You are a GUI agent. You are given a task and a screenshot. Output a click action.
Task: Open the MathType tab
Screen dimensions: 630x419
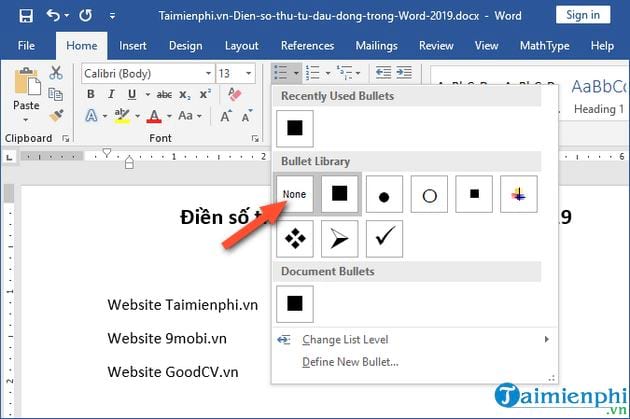[x=544, y=46]
